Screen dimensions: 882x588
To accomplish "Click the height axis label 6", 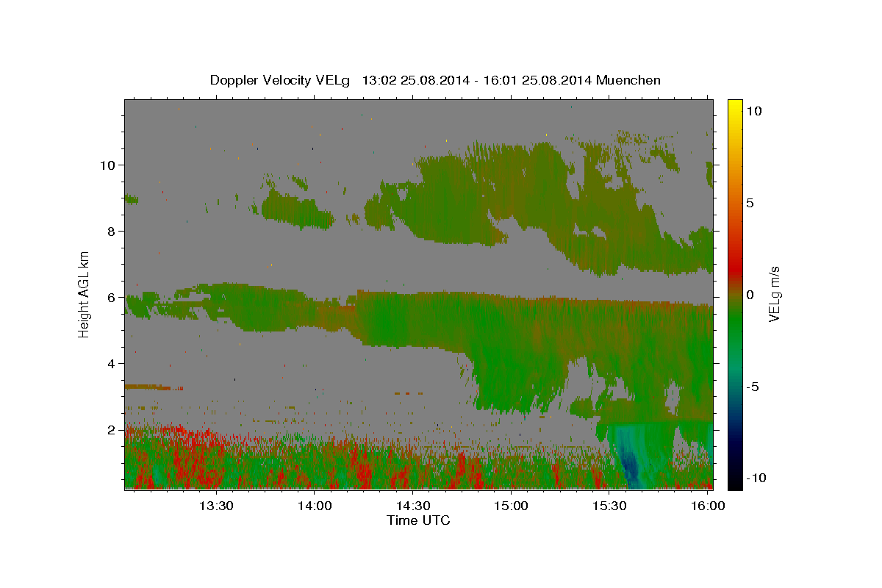I will pyautogui.click(x=112, y=298).
